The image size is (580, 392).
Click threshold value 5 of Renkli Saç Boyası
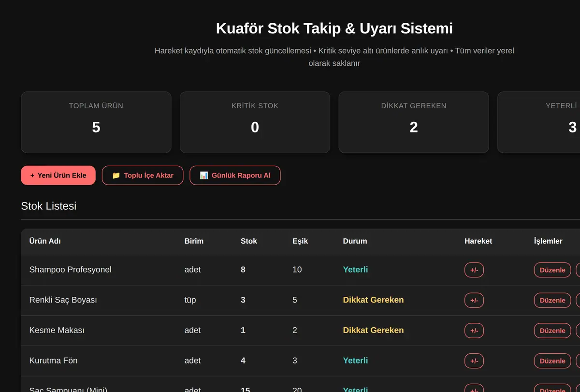point(295,300)
